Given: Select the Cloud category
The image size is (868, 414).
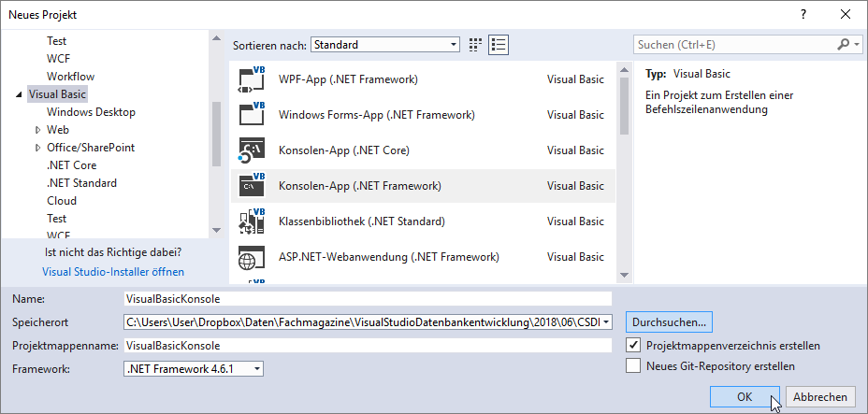Looking at the screenshot, I should point(62,201).
